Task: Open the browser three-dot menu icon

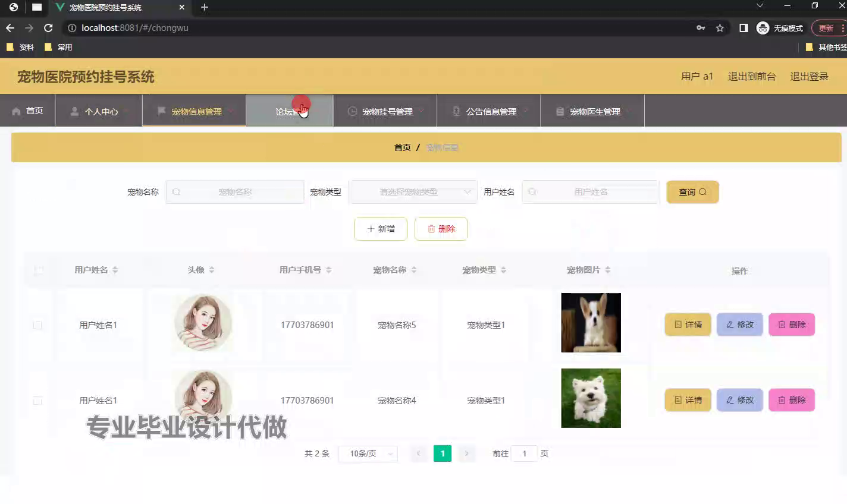Action: point(843,28)
